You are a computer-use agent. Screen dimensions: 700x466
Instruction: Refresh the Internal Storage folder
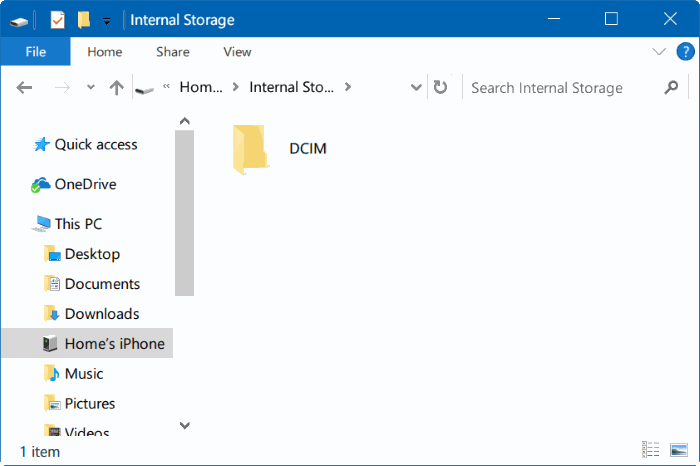pos(440,87)
